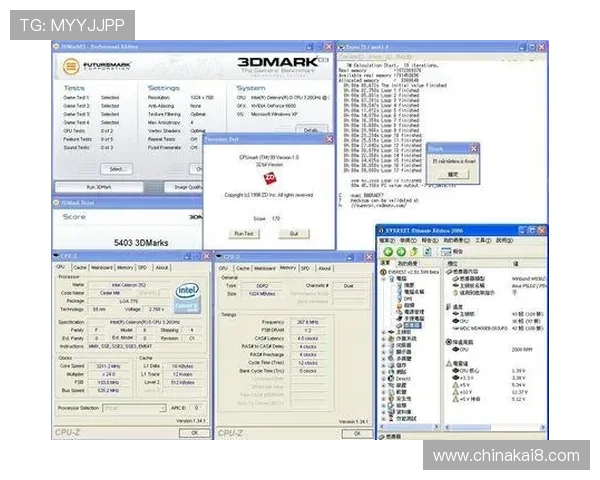The image size is (600, 480).
Task: Click the 'Game Test 1' row in 3DMark03
Action: (91, 98)
